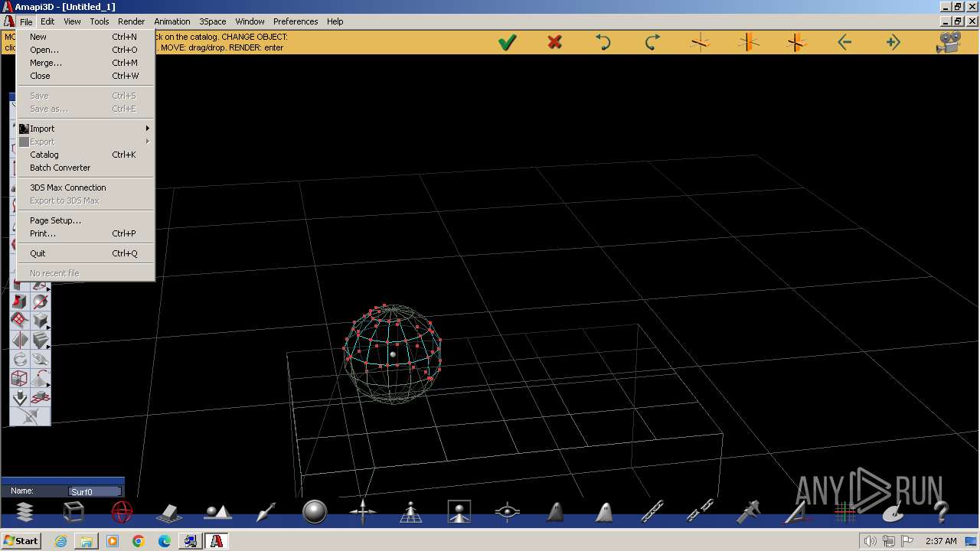This screenshot has width=980, height=551.
Task: Click the Windows Start button
Action: click(22, 541)
